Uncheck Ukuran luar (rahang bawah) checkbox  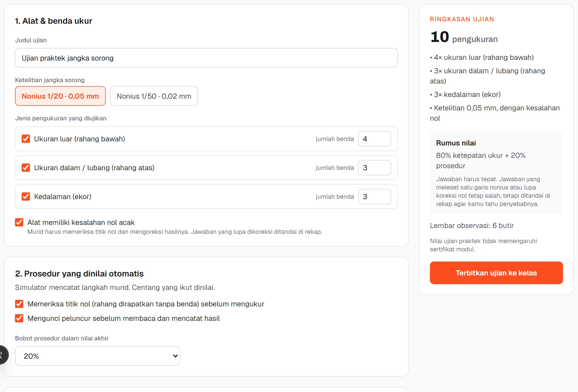point(26,139)
